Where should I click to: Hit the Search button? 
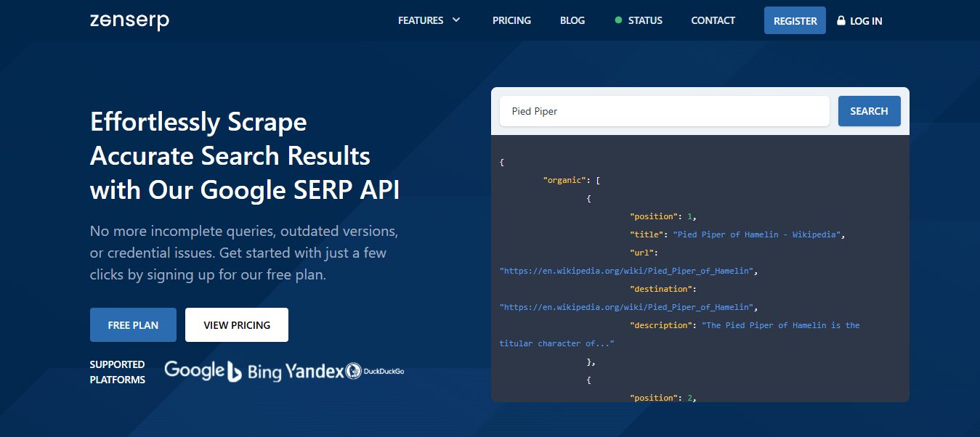click(869, 111)
